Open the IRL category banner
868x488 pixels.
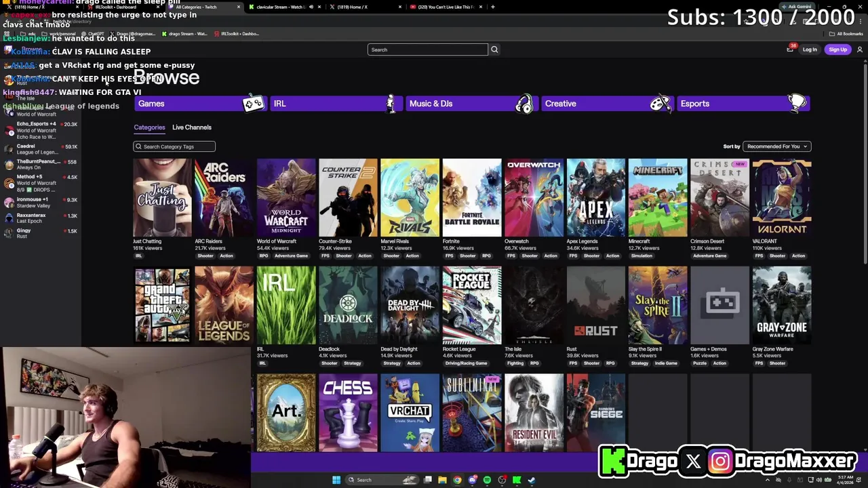336,104
